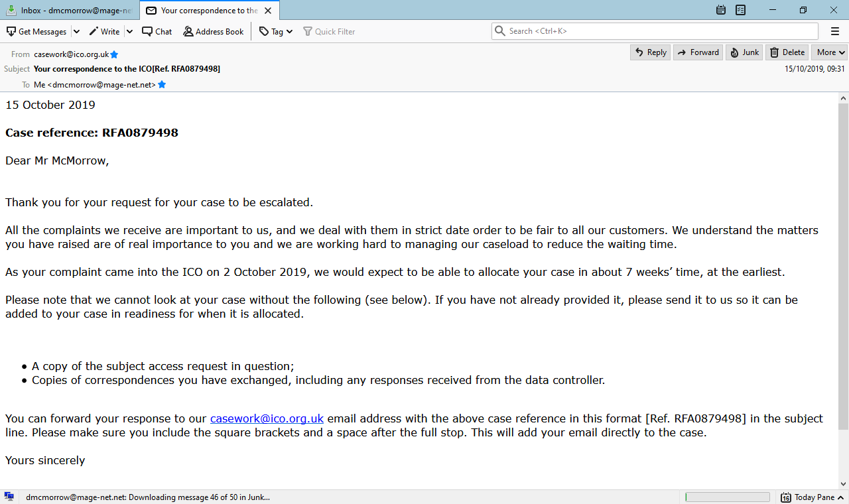Toggle the Quick Filter bar
849x504 pixels.
[x=330, y=31]
